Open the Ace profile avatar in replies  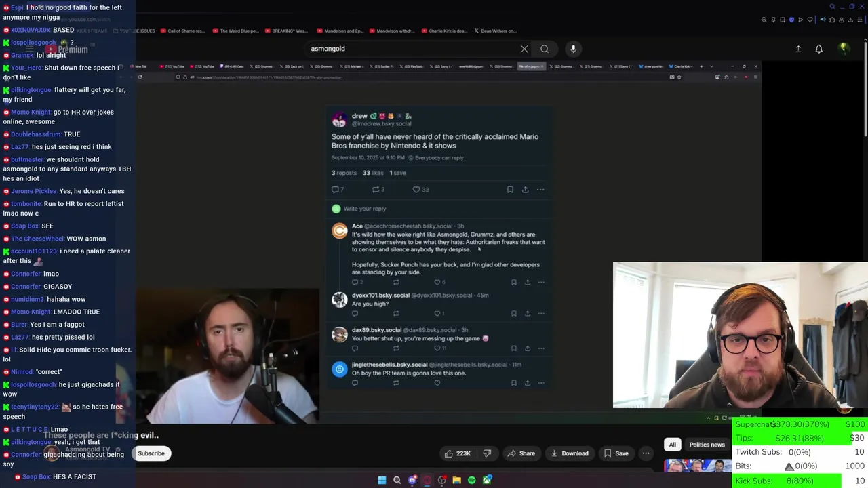coord(339,231)
